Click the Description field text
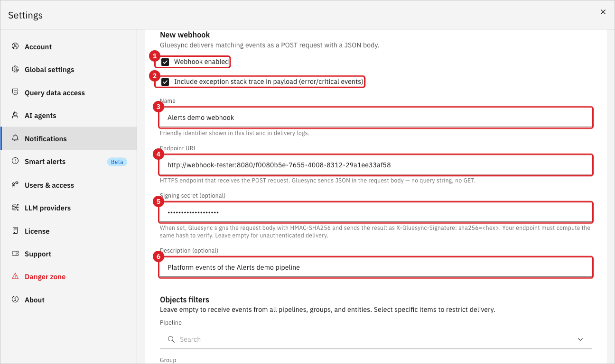This screenshot has width=615, height=364. [x=376, y=267]
